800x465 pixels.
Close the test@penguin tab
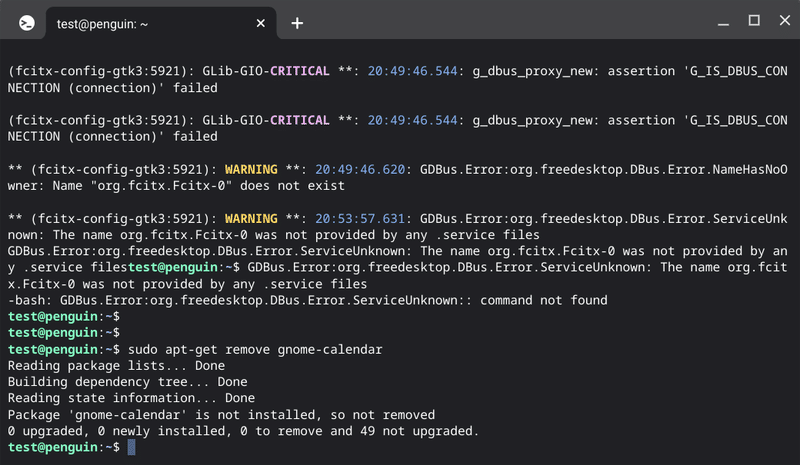[260, 23]
